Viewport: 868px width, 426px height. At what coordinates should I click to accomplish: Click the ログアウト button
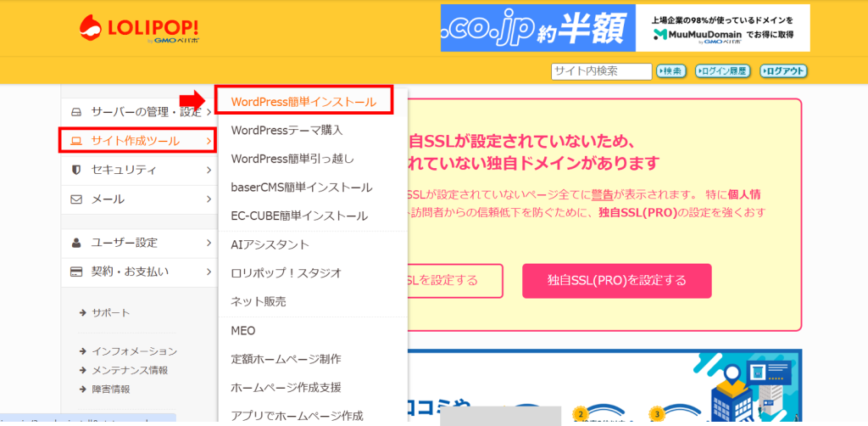pyautogui.click(x=783, y=71)
